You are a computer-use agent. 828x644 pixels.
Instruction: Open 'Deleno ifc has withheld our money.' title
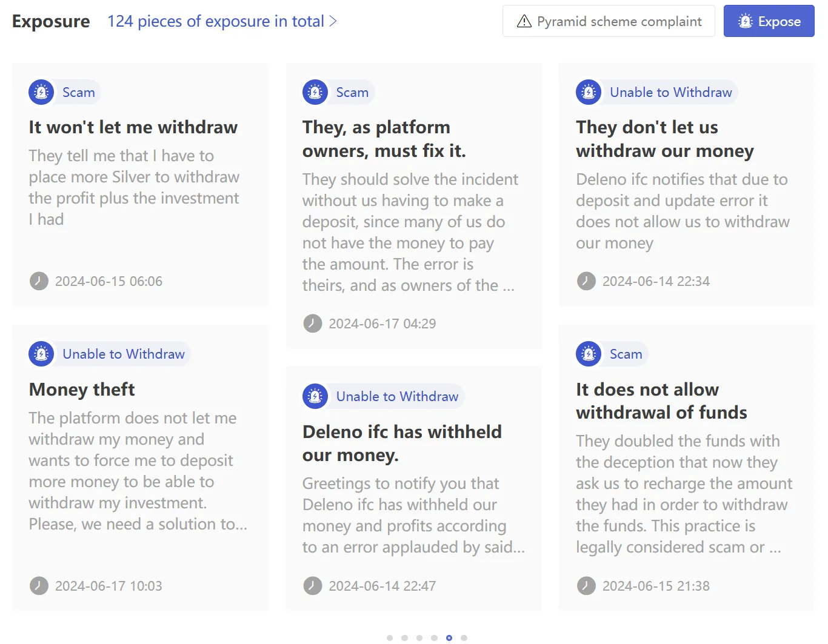(x=402, y=443)
